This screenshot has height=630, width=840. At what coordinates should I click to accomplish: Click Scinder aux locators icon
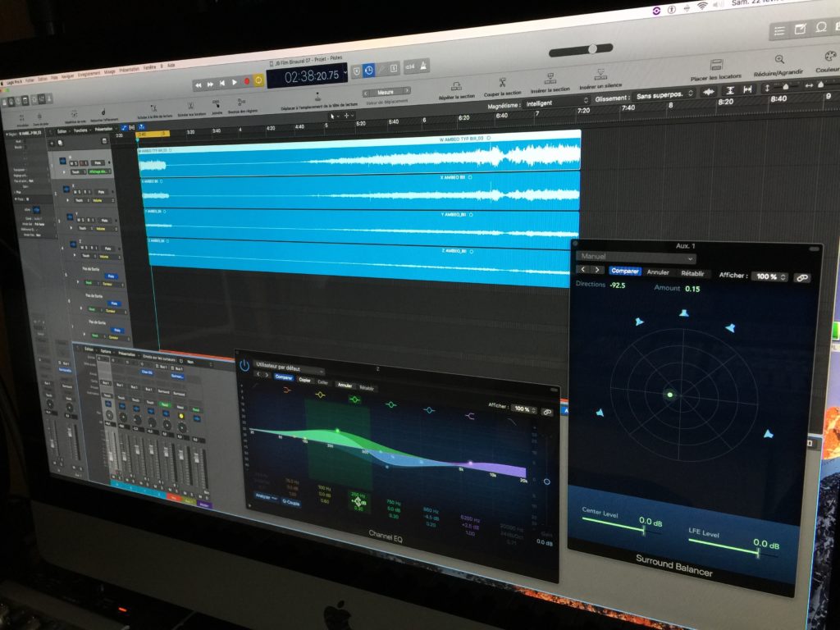tap(190, 106)
